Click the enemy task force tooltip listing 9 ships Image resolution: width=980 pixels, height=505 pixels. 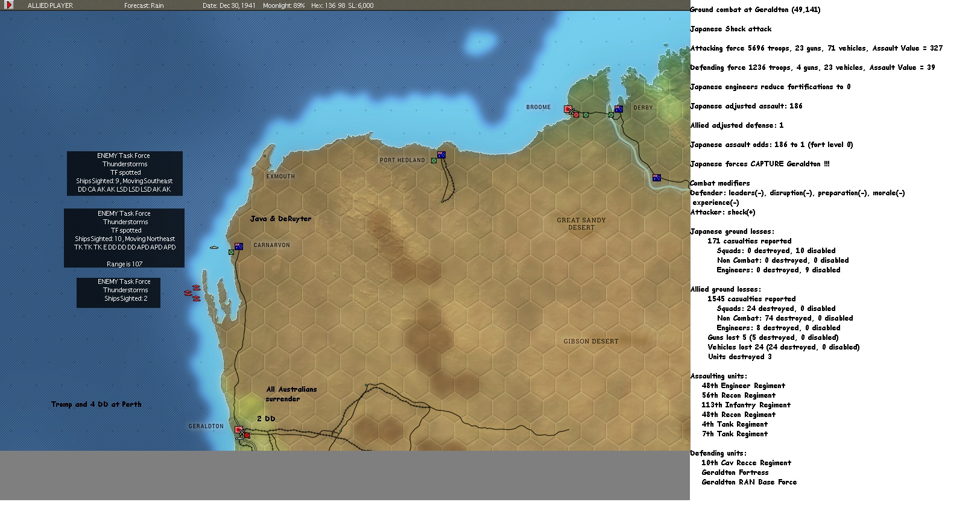125,173
